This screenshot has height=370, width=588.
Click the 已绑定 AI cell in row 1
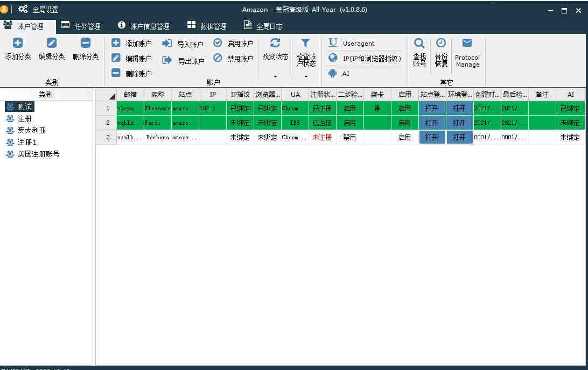click(570, 108)
